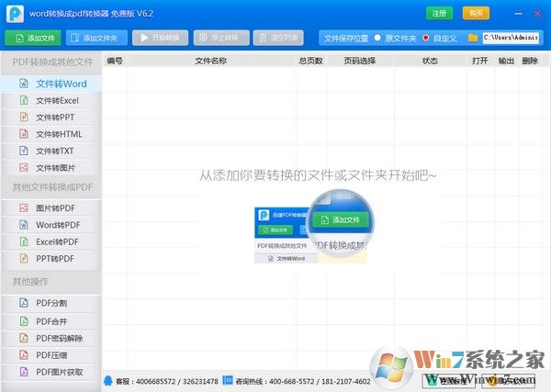The height and width of the screenshot is (392, 551).
Task: Click the green 注册 button
Action: point(440,14)
